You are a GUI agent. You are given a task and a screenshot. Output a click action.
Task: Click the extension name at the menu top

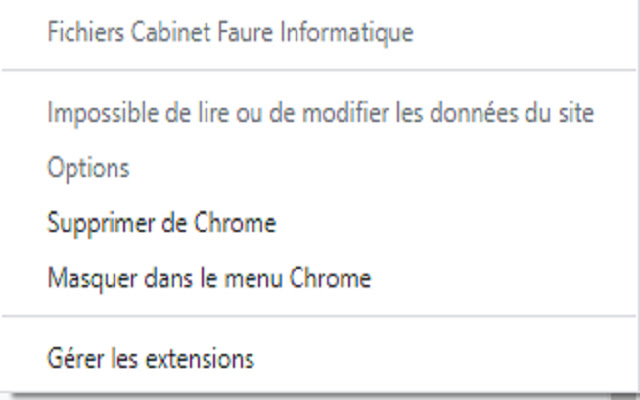coord(230,33)
